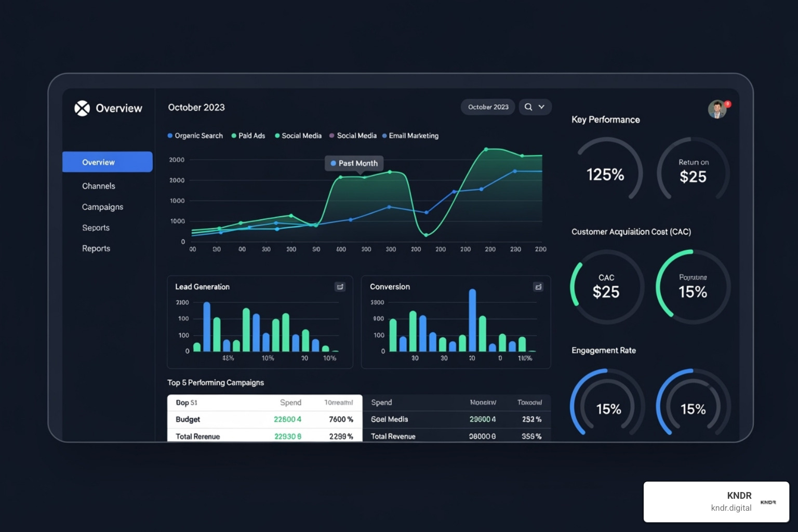Switch to the Channels section

point(98,185)
